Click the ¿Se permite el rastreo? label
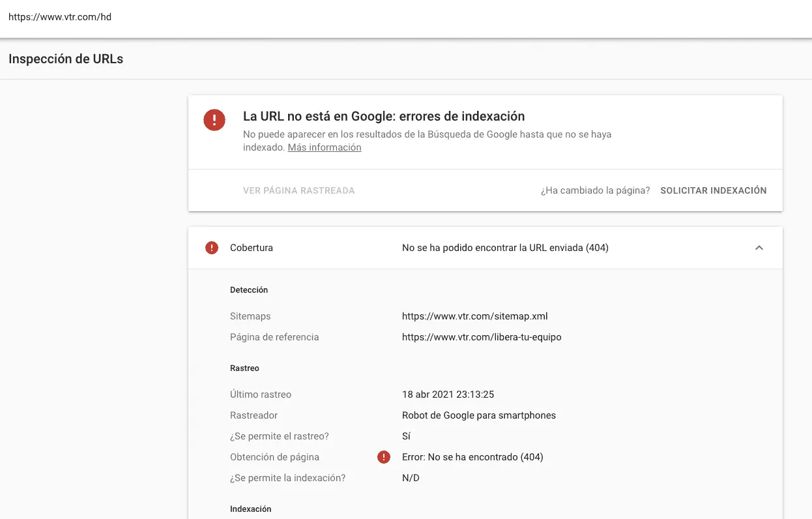 [x=280, y=436]
